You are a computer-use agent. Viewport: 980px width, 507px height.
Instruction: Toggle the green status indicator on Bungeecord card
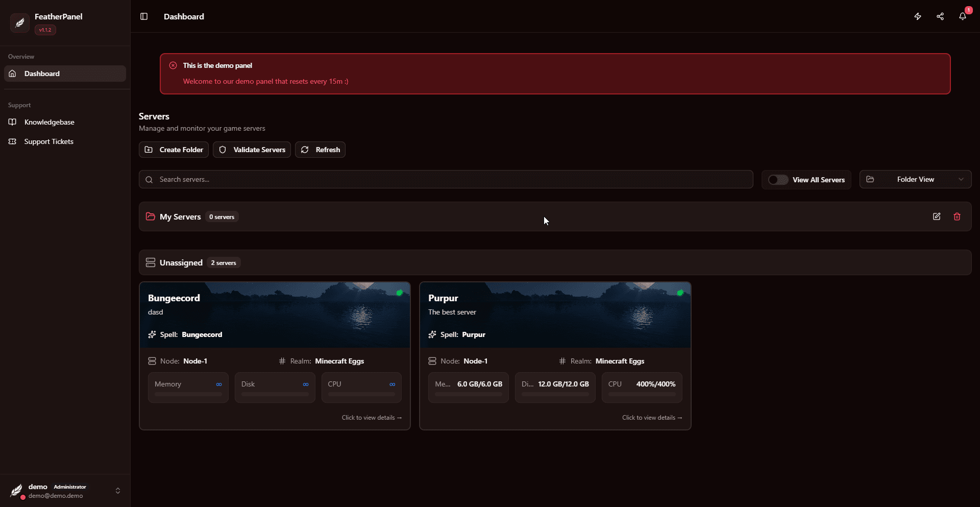(x=400, y=293)
